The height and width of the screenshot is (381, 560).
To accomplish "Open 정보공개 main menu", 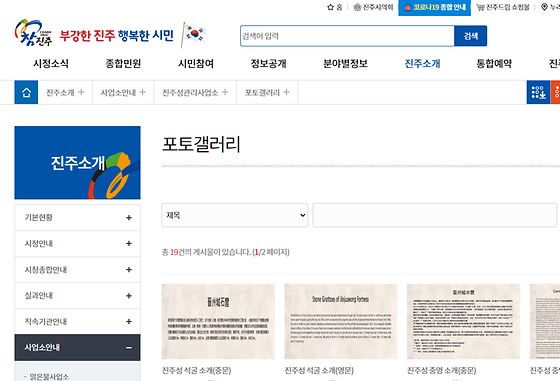I will tap(269, 64).
